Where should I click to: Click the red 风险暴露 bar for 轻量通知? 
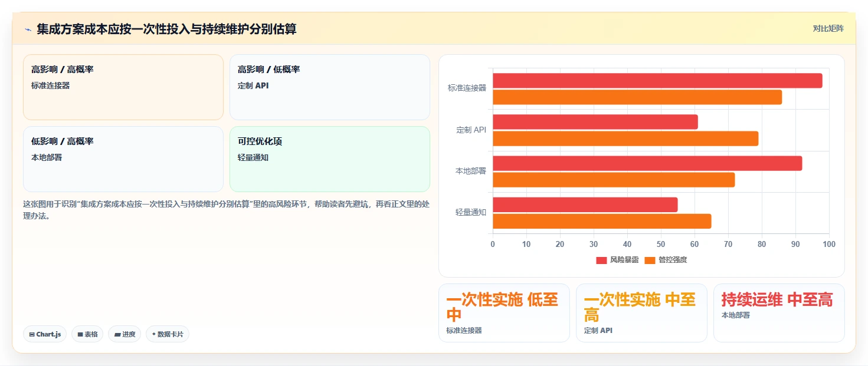tap(585, 205)
